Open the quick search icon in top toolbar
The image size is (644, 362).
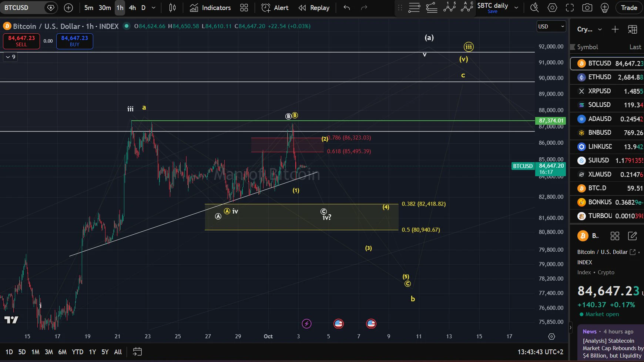(534, 8)
